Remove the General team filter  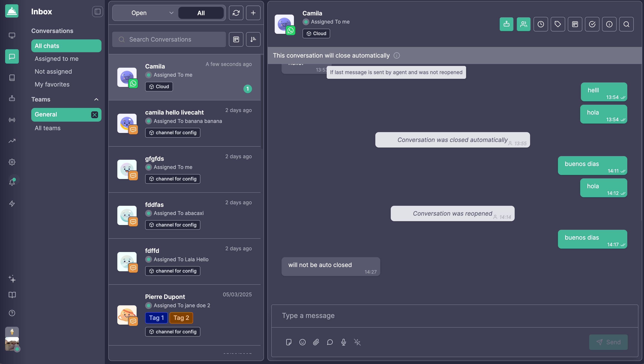(x=94, y=115)
